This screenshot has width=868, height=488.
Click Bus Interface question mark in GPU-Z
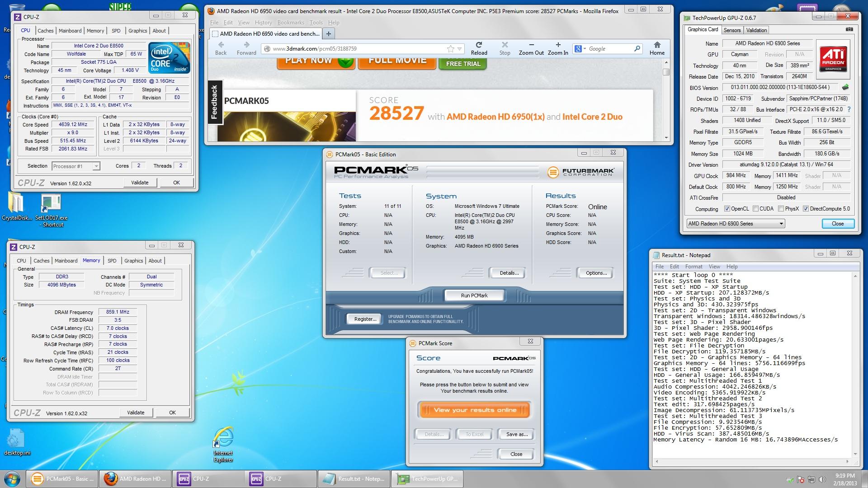coord(849,109)
